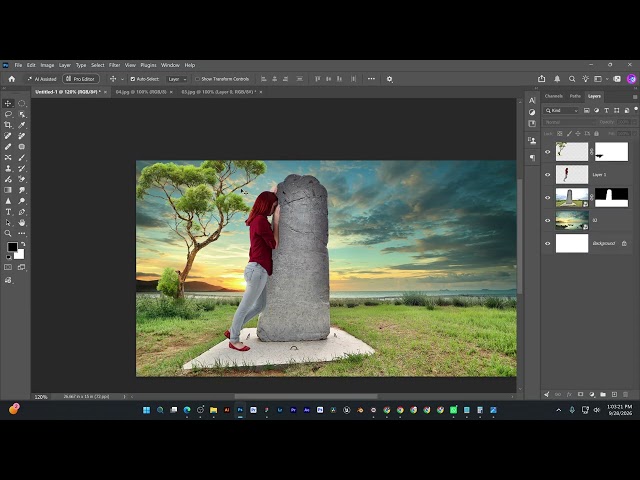Select the Lasso tool
Image resolution: width=640 pixels, height=480 pixels.
[x=8, y=114]
